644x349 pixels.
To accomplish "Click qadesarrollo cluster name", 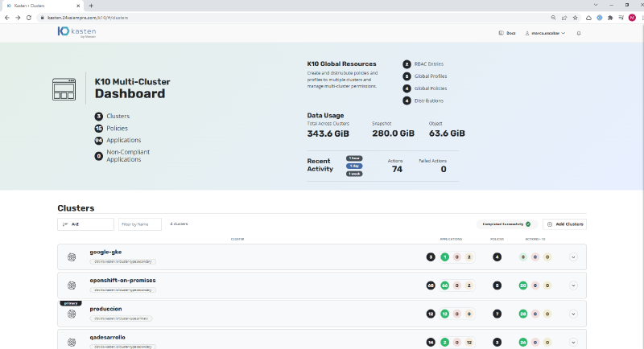I will (108, 337).
